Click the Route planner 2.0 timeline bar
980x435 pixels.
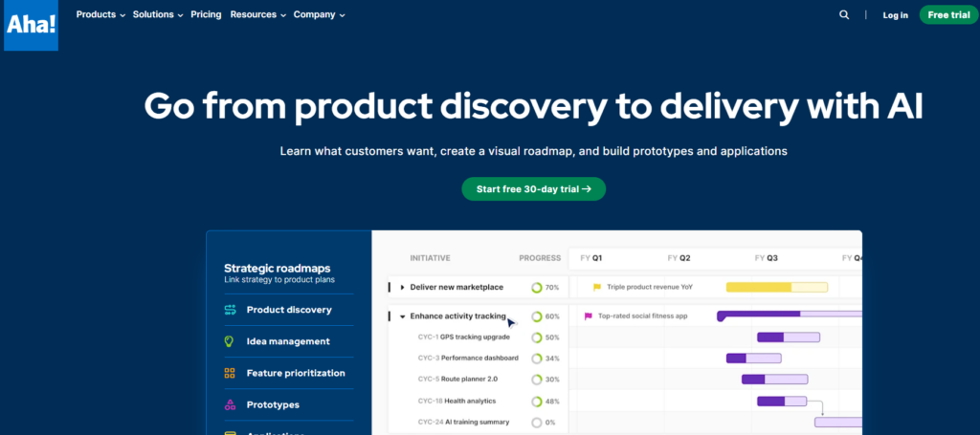click(x=774, y=379)
